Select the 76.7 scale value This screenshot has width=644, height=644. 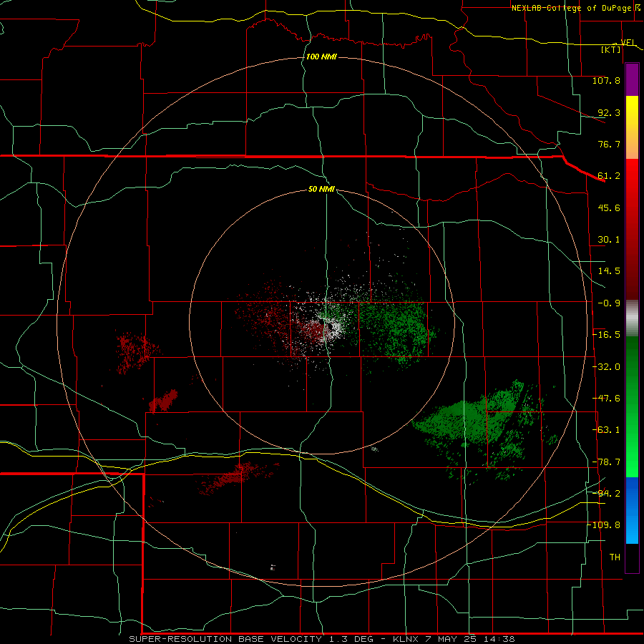click(x=609, y=144)
